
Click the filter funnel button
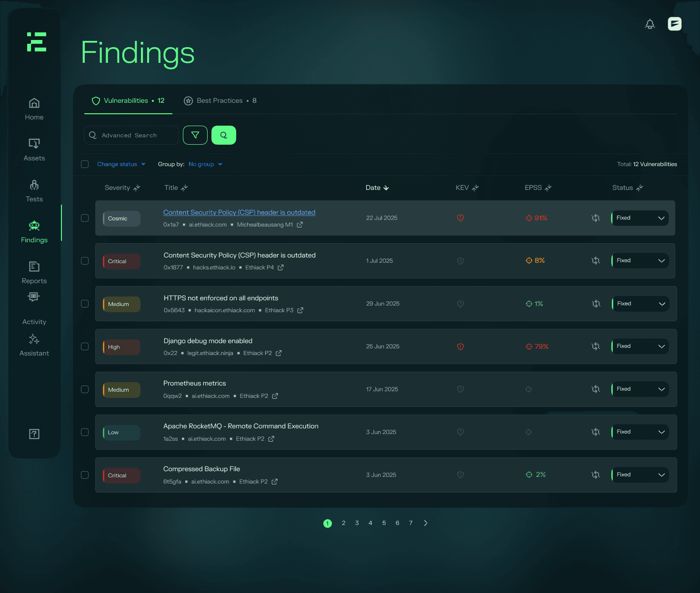click(x=195, y=135)
